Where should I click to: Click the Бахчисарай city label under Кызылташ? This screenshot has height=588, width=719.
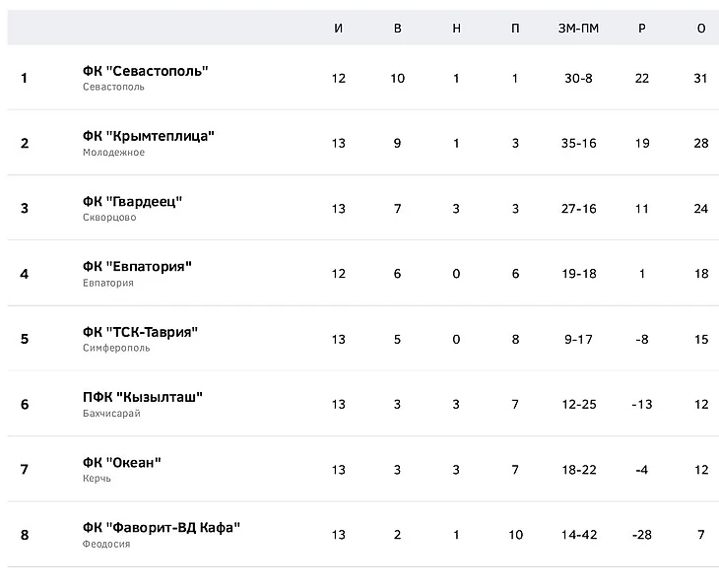coord(112,414)
